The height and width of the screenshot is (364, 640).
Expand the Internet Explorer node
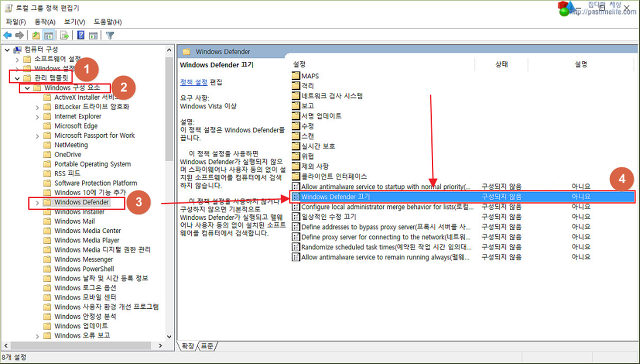37,117
